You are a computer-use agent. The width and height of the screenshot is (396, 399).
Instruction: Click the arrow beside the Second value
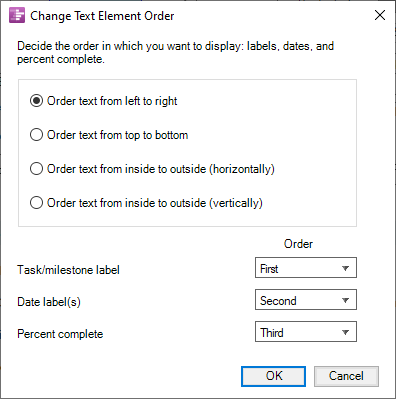345,300
